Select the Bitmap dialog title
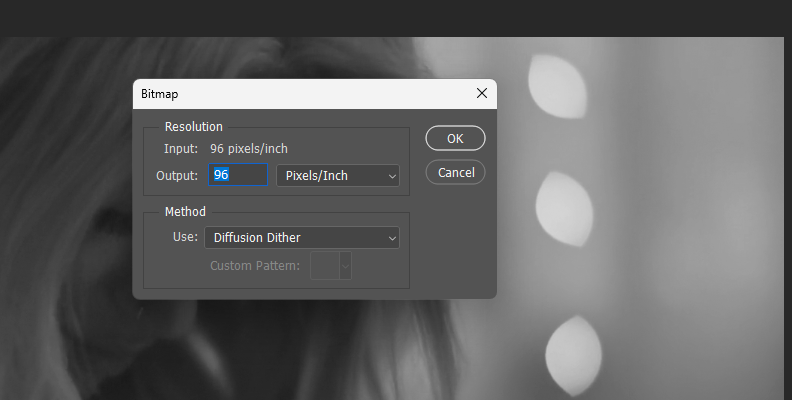This screenshot has height=400, width=792. coord(160,94)
